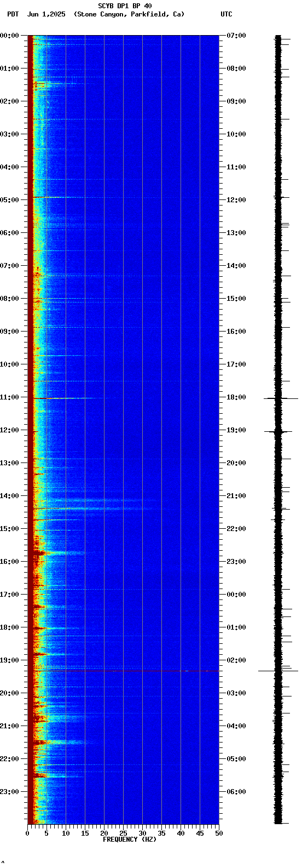Image resolution: width=302 pixels, height=868 pixels.
Task: Pick the 10:00 label on the UTC axis
Action: click(236, 134)
